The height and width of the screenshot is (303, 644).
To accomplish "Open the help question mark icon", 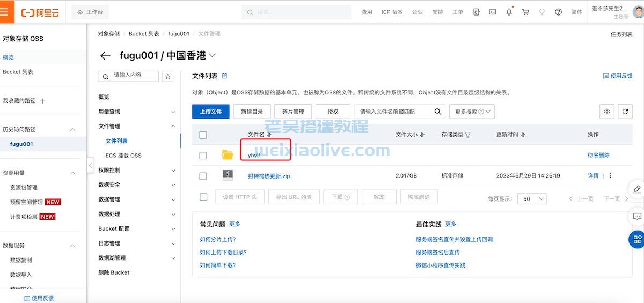I will pos(558,12).
